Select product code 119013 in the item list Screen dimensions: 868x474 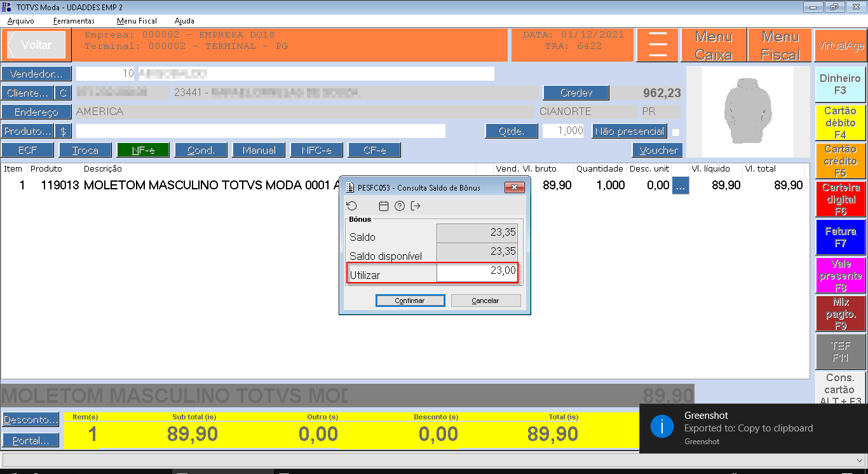point(60,186)
